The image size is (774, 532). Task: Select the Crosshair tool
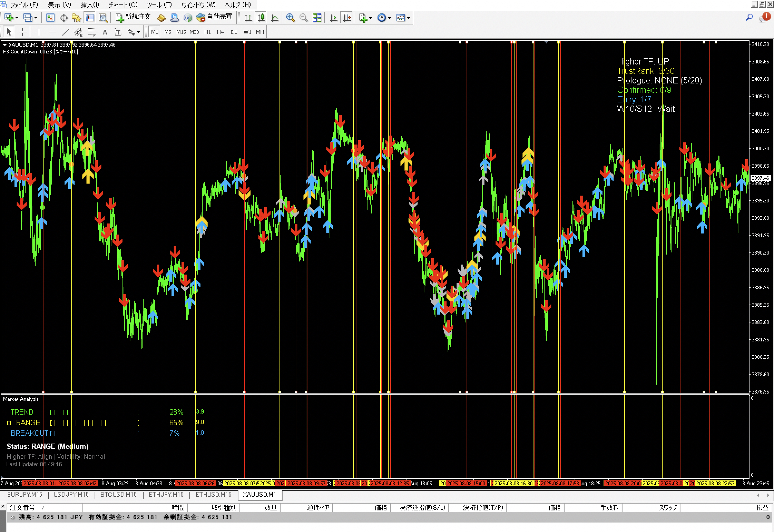pyautogui.click(x=23, y=32)
